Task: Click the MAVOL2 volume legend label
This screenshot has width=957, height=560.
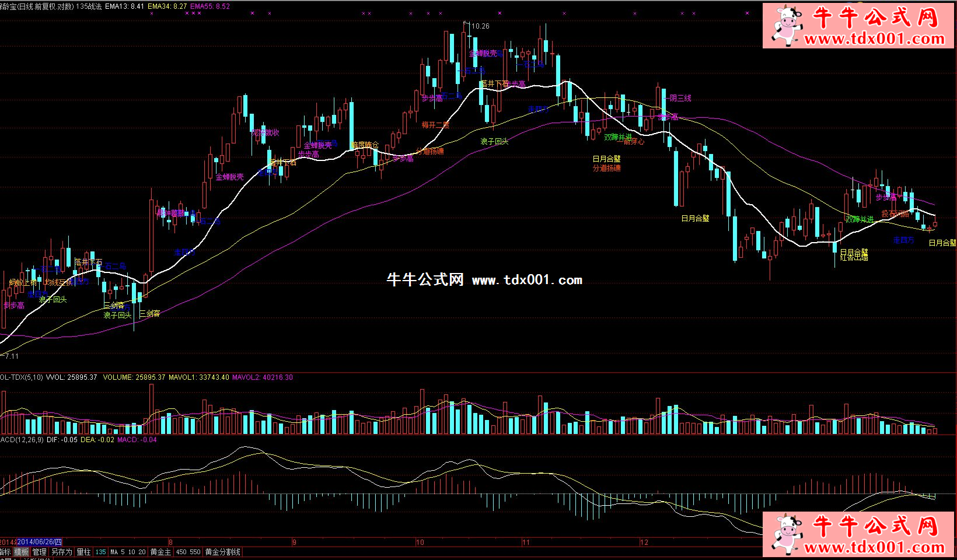Action: pos(263,377)
